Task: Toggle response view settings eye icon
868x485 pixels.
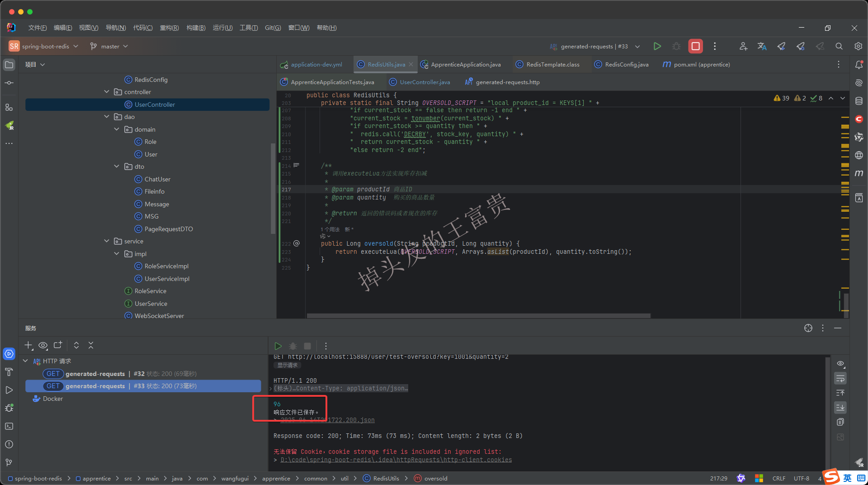Action: (x=840, y=364)
